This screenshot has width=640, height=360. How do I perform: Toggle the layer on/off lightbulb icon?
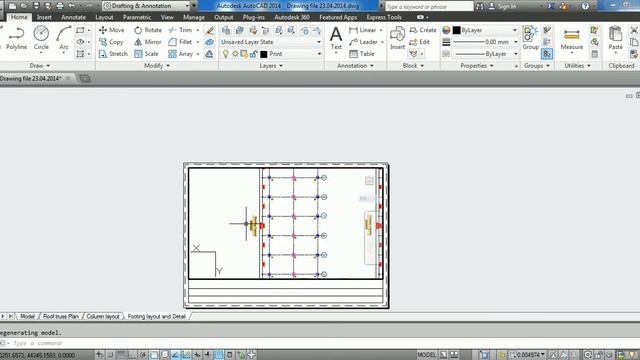(225, 54)
